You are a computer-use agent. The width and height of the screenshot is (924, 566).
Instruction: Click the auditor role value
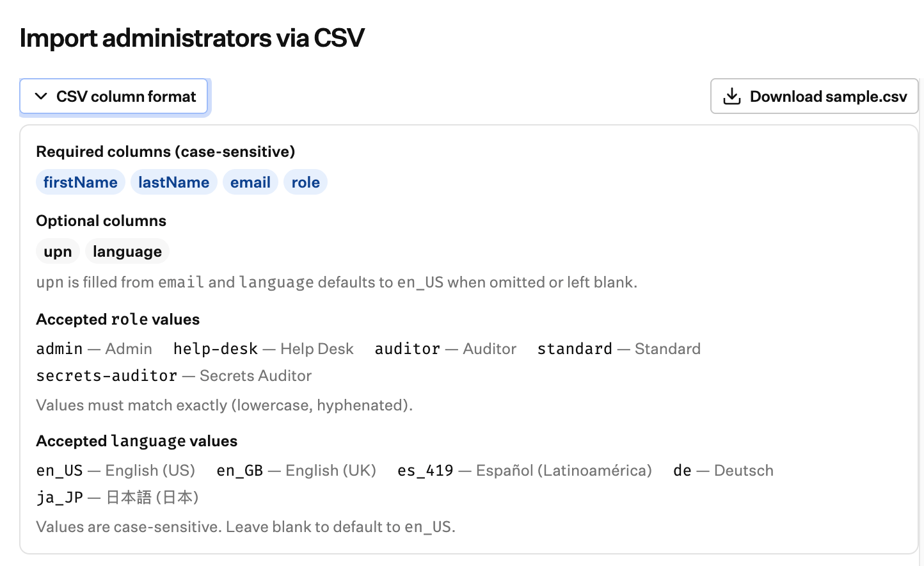[x=408, y=349]
